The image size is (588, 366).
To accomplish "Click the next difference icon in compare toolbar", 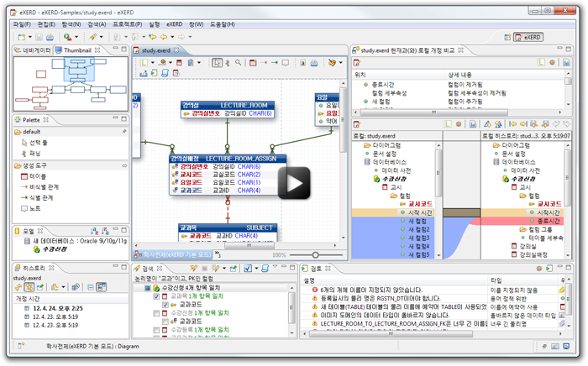I will (487, 124).
